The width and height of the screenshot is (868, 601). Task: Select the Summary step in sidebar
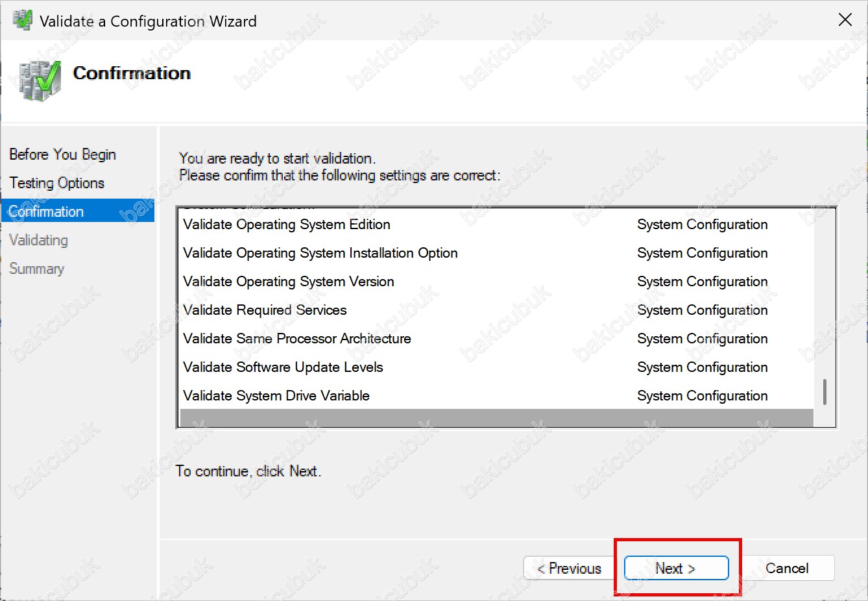pyautogui.click(x=36, y=269)
